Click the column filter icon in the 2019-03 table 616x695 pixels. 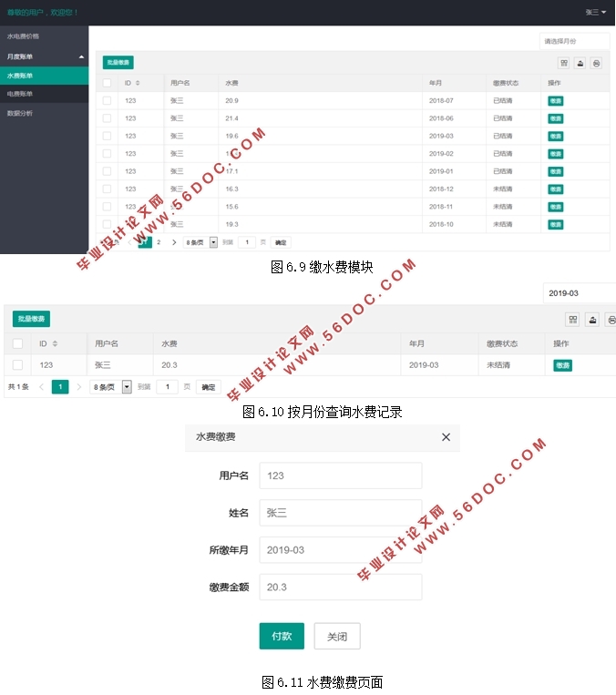[572, 319]
